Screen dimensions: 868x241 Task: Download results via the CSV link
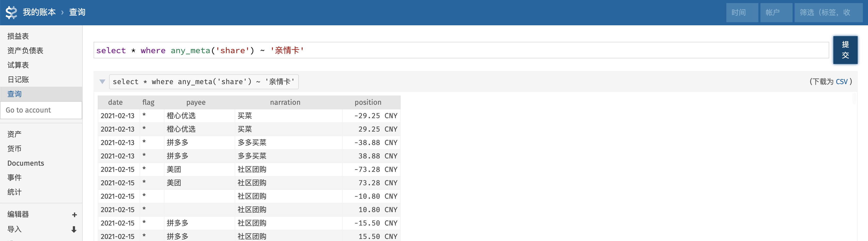pos(841,82)
